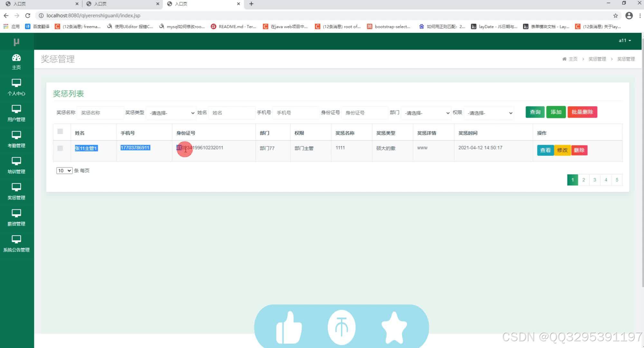The image size is (644, 348).
Task: Click the coin icon in overlay
Action: [341, 327]
